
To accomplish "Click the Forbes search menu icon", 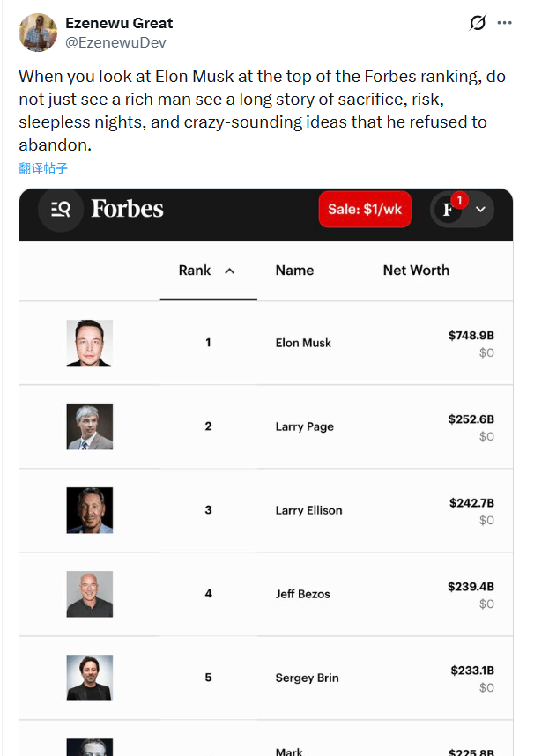I will coord(61,209).
